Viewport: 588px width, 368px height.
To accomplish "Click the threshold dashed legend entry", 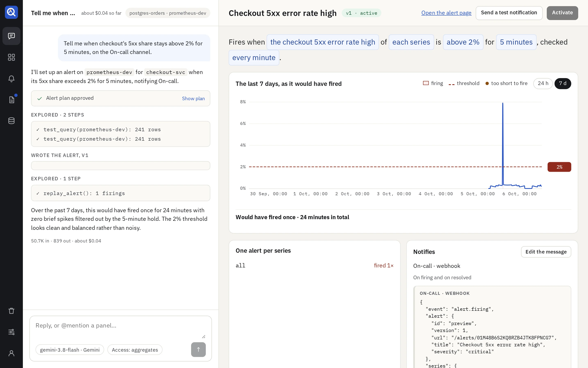I will [464, 83].
